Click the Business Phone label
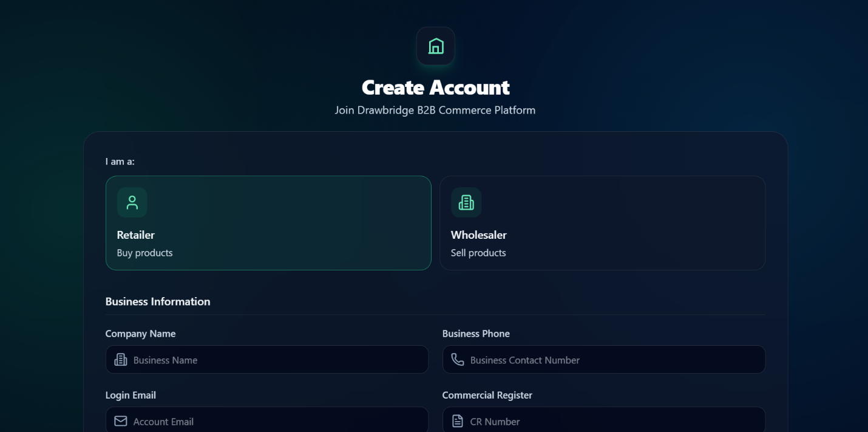This screenshot has height=432, width=868. coord(476,334)
